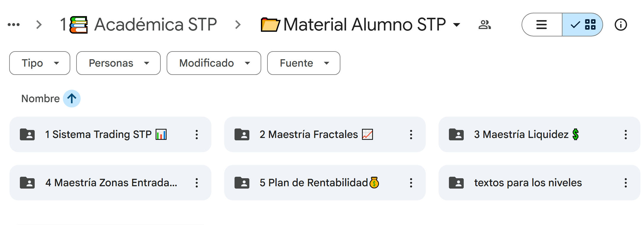Image resolution: width=644 pixels, height=225 pixels.
Task: Show hidden breadcrumb folders via ellipsis
Action: click(x=14, y=25)
